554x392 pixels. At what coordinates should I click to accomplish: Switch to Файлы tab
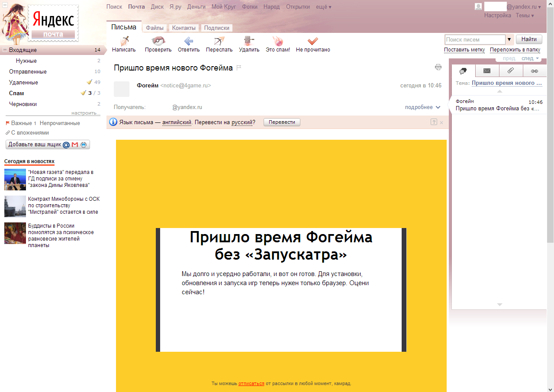coord(155,28)
